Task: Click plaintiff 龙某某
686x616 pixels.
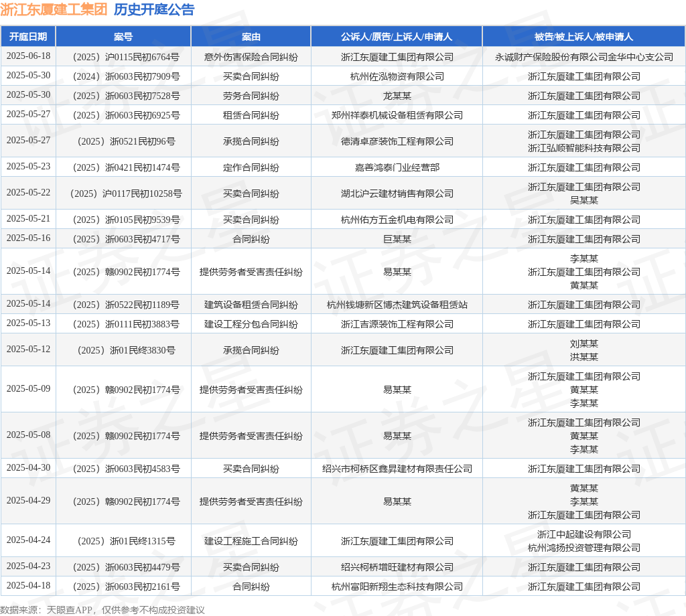Action: 397,96
